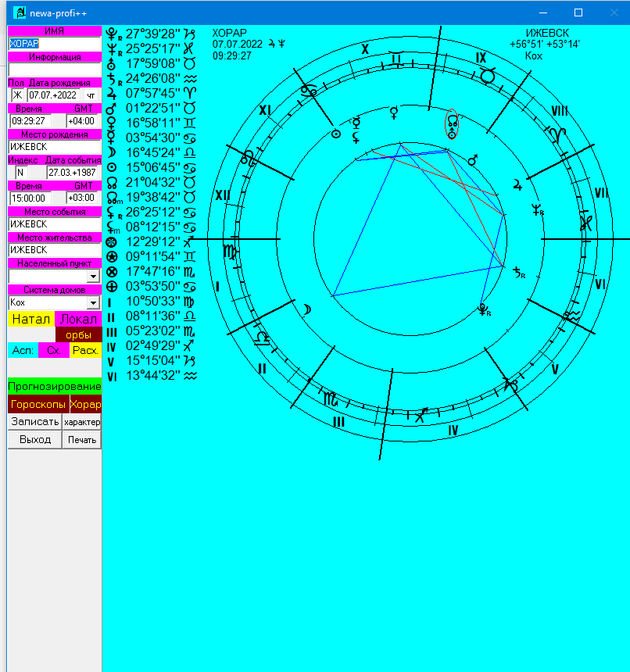
Task: Click the crossed-circle glyph beside 17°47'16"
Action: tap(112, 272)
